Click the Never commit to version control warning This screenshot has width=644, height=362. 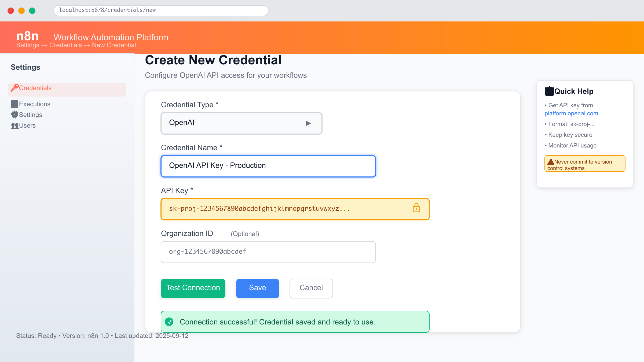[585, 164]
